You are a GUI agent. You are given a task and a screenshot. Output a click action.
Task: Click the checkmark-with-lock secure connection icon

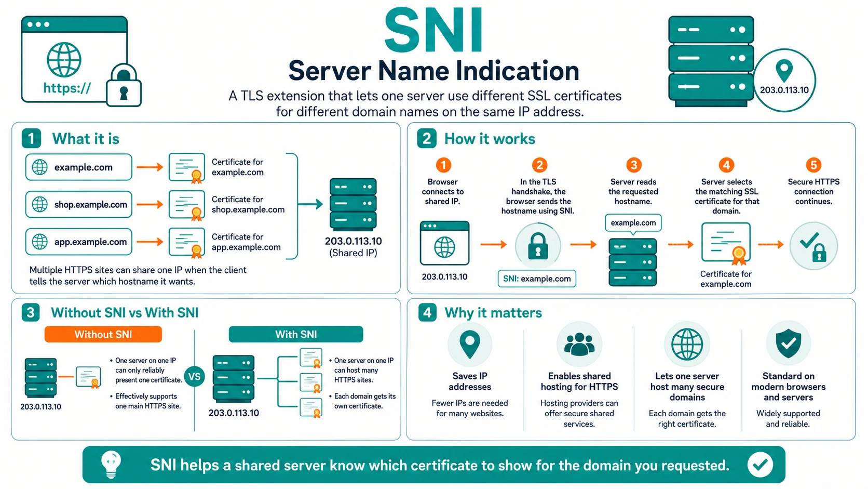[x=813, y=246]
